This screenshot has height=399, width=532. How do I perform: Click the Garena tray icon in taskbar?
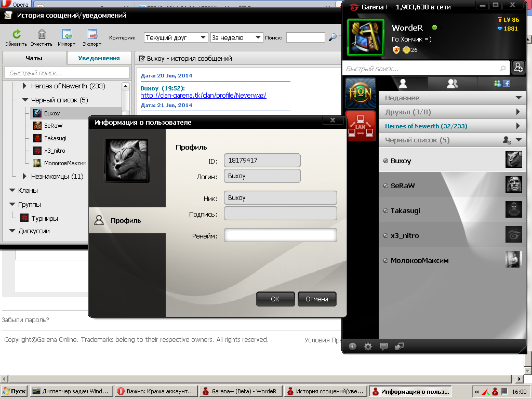pos(495,392)
